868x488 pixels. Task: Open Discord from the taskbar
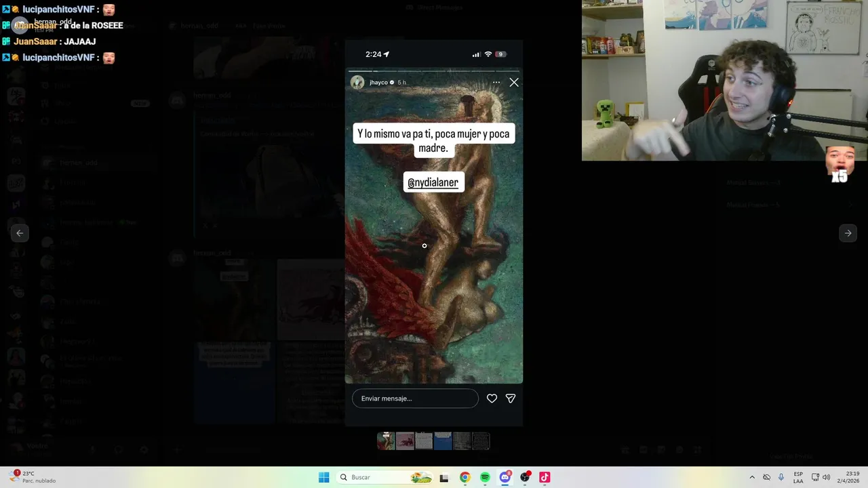[x=505, y=477]
